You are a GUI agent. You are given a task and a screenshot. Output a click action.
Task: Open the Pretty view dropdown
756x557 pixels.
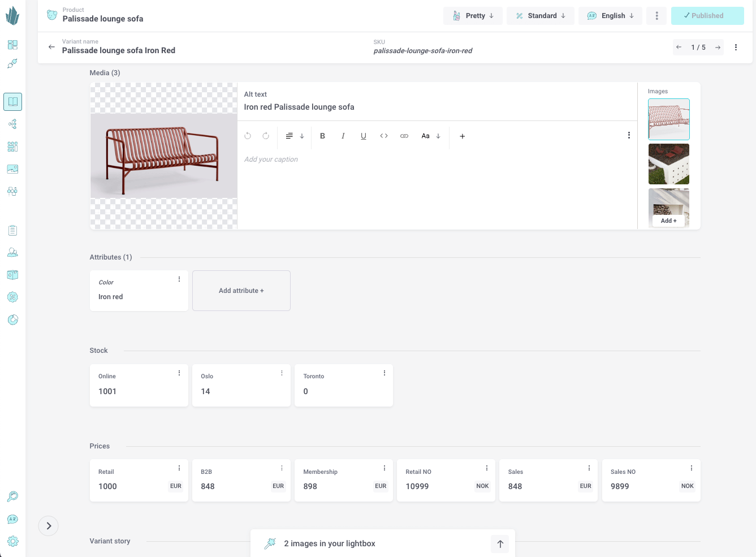click(473, 16)
